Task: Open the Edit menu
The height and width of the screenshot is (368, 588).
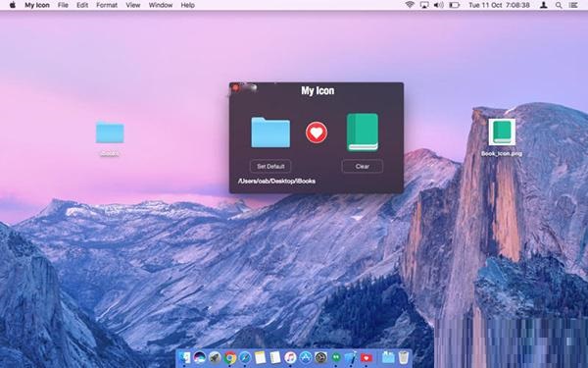Action: click(82, 5)
